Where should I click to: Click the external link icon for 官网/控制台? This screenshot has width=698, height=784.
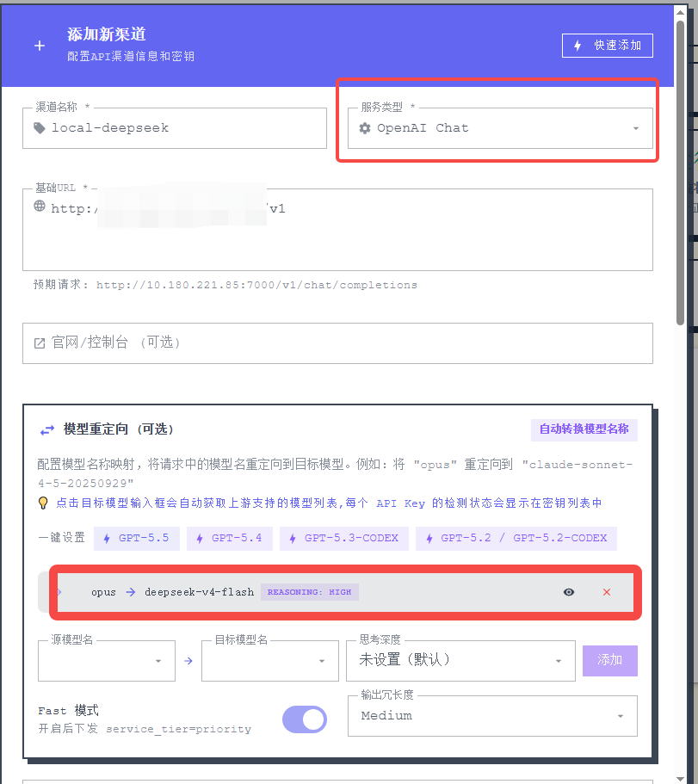[40, 343]
